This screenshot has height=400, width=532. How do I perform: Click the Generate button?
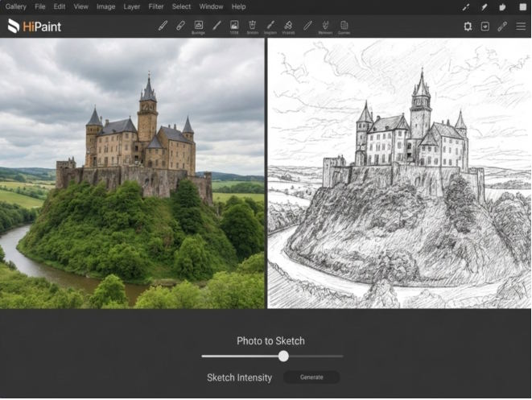tap(311, 377)
